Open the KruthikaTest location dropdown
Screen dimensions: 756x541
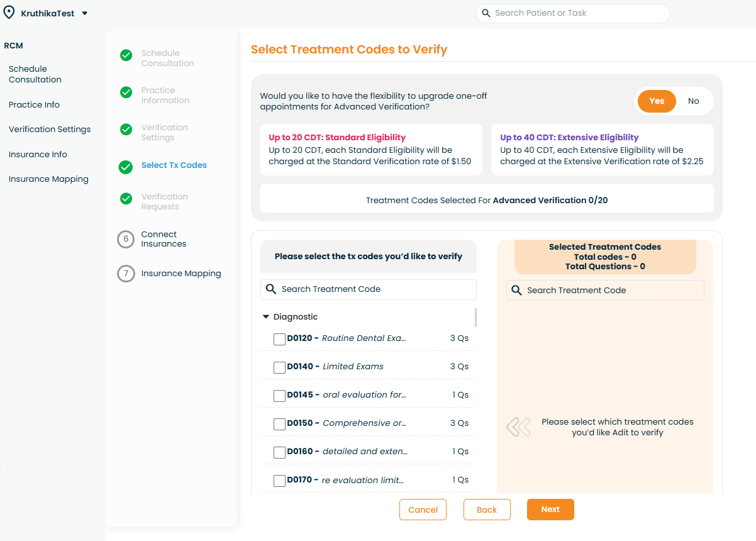(85, 13)
